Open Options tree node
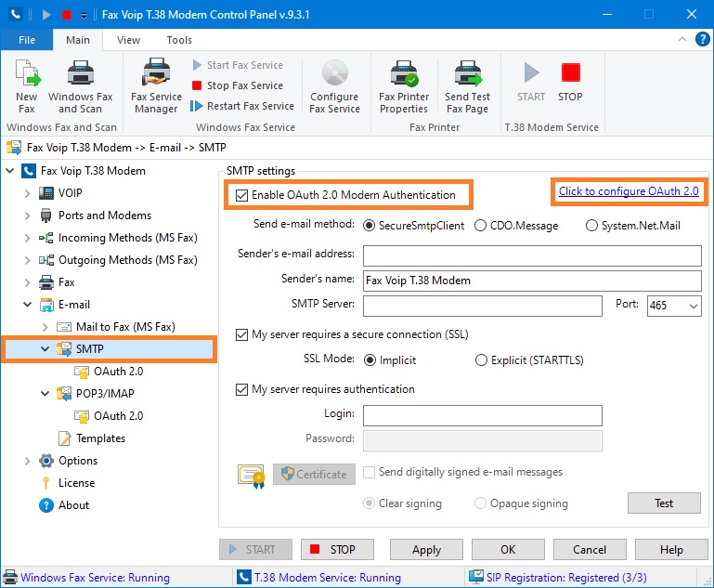The image size is (714, 588). [78, 461]
